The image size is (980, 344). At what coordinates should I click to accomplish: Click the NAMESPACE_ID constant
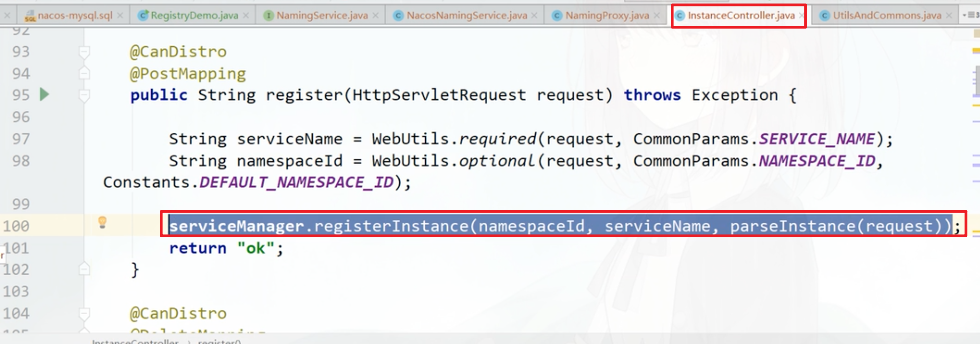click(817, 162)
